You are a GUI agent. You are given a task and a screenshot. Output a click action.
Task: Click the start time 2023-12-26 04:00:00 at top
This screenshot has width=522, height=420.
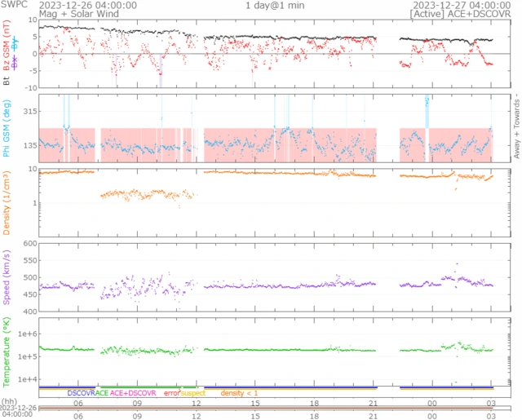(88, 6)
